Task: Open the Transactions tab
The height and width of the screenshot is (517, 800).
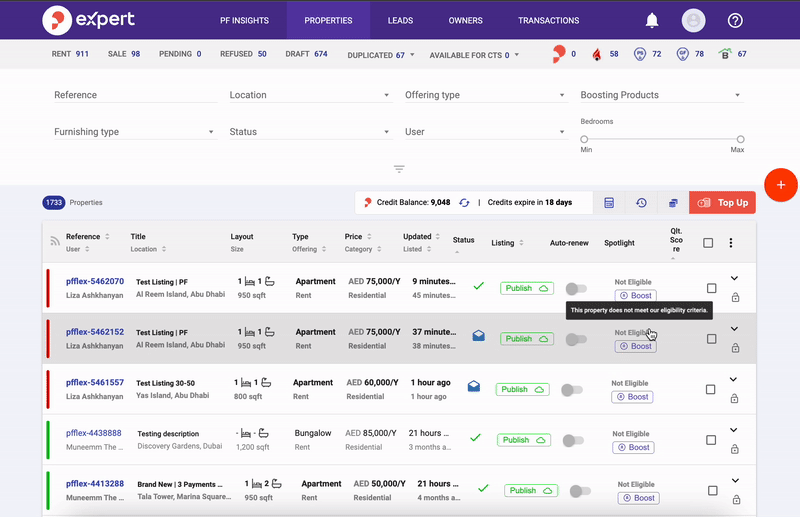Action: click(x=548, y=20)
